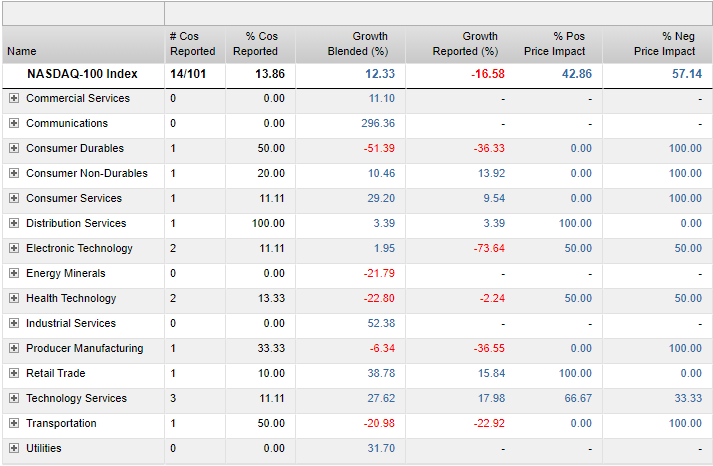Sort by % Pos Price Impact header

pyautogui.click(x=554, y=44)
